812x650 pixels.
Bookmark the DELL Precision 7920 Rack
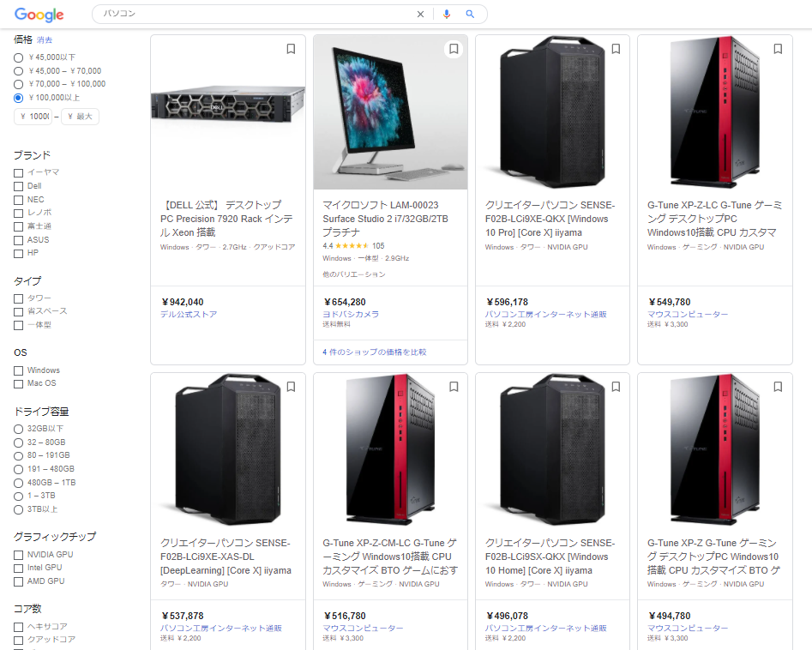[291, 49]
